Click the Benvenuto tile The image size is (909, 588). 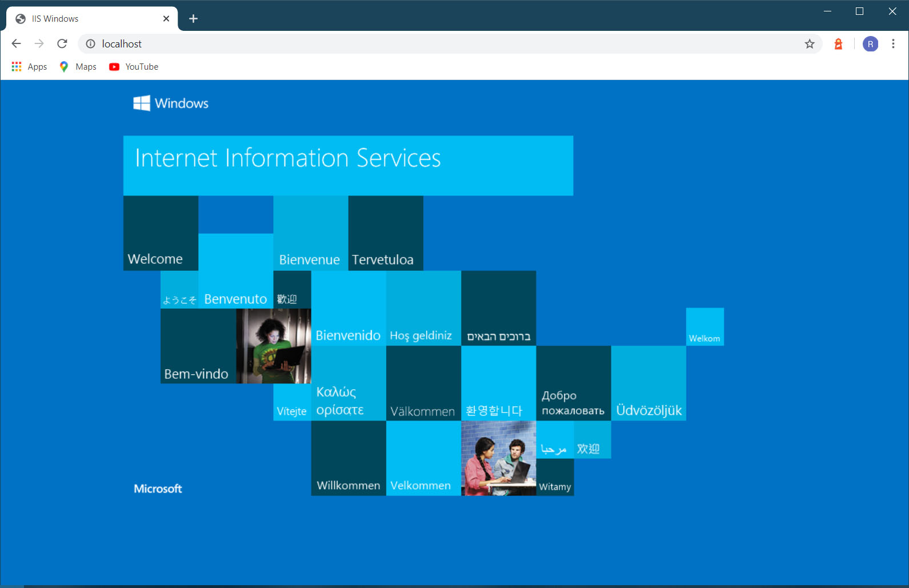pyautogui.click(x=235, y=271)
